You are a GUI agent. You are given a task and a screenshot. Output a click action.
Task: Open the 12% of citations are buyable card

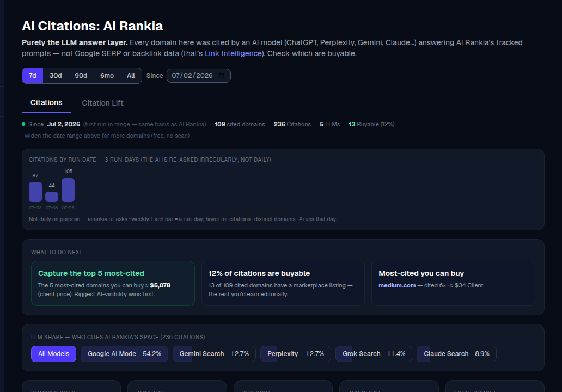(283, 283)
